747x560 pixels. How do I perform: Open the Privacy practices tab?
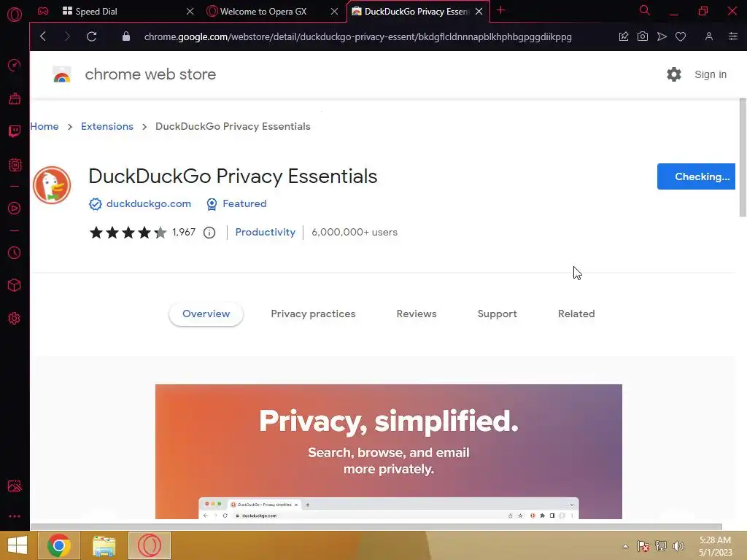pyautogui.click(x=313, y=314)
